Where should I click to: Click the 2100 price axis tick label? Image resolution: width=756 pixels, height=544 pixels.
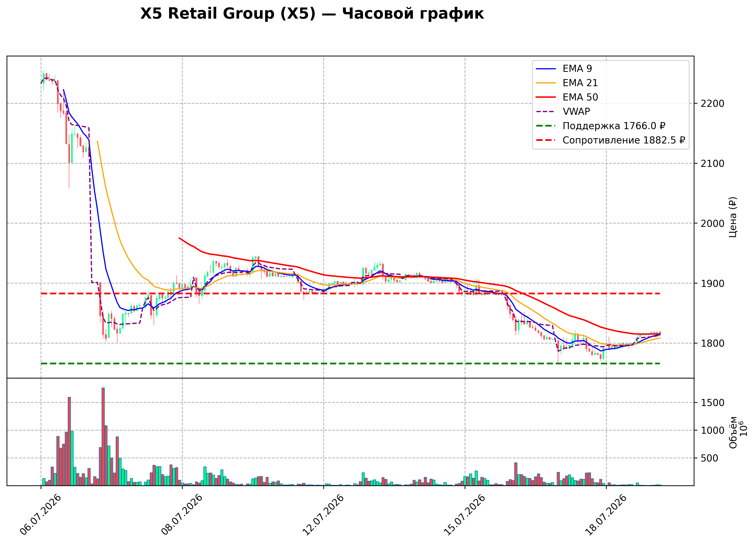point(712,164)
